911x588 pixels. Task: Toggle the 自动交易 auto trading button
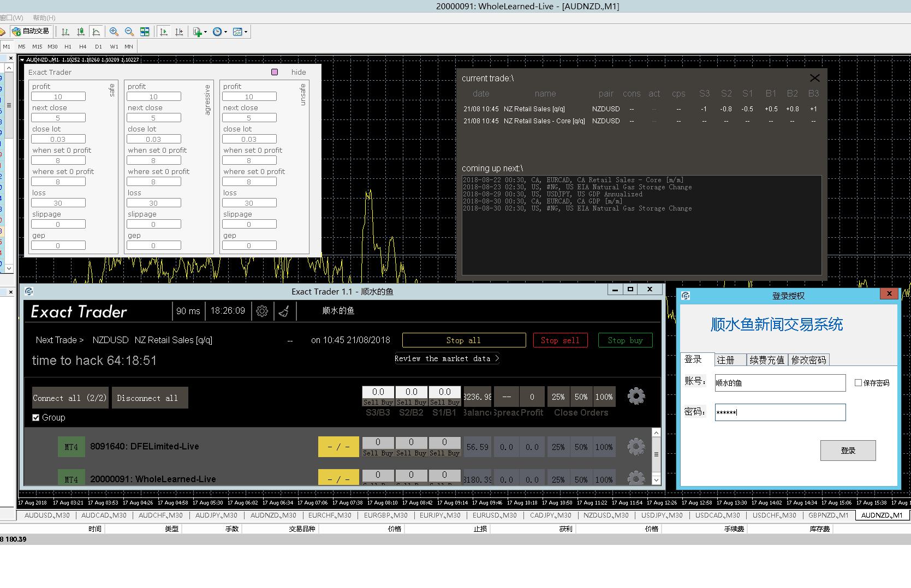(32, 31)
